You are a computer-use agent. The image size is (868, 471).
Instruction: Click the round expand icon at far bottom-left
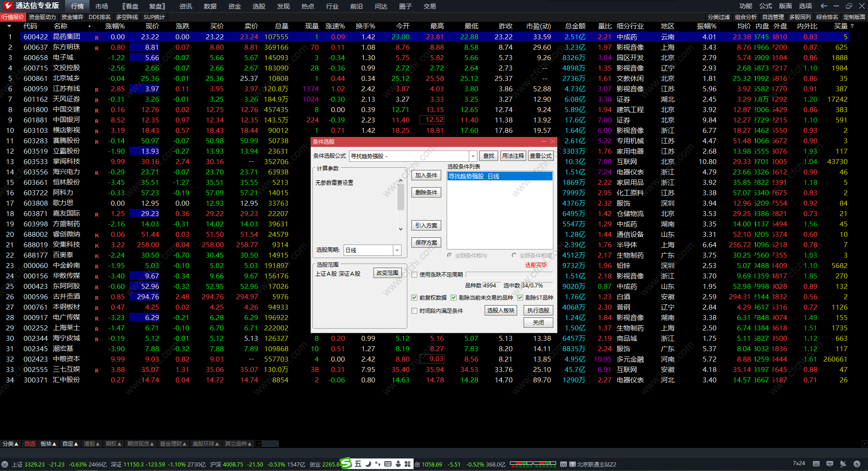pyautogui.click(x=5, y=464)
